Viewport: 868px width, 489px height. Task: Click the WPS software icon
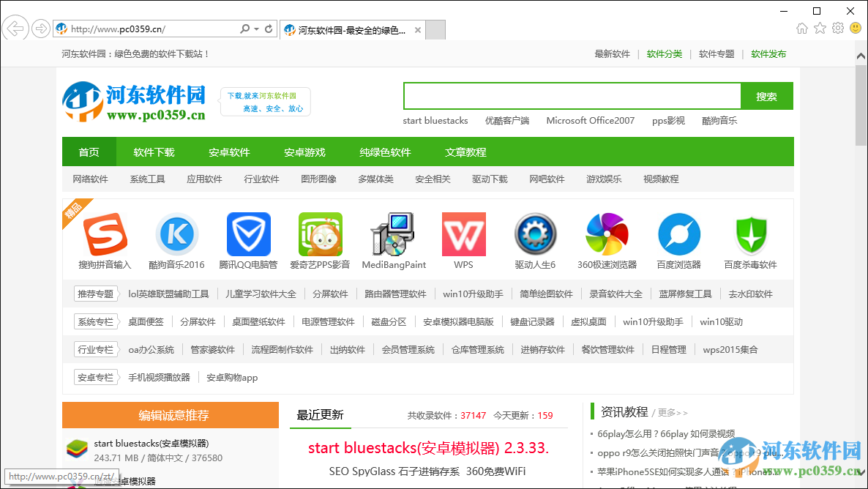tap(463, 233)
